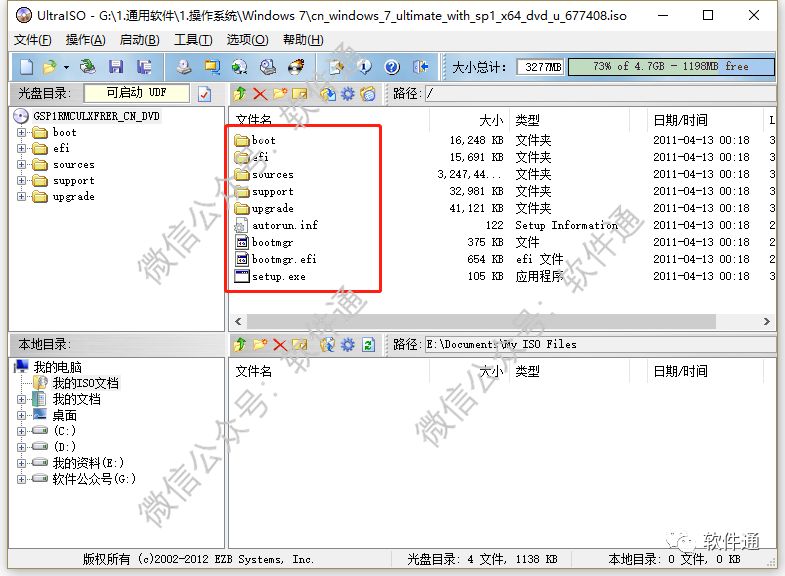Click red X delete icon in local pane
This screenshot has width=785, height=576.
(280, 345)
